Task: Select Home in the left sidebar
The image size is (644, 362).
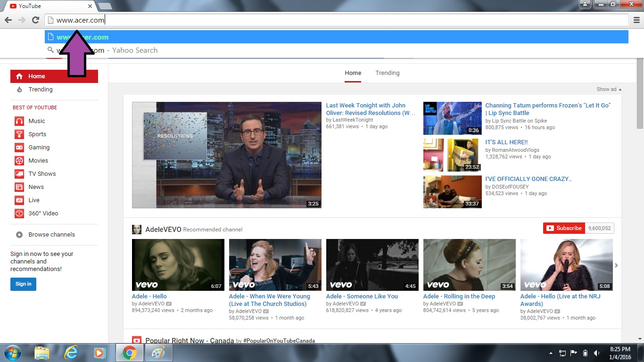Action: pos(37,76)
